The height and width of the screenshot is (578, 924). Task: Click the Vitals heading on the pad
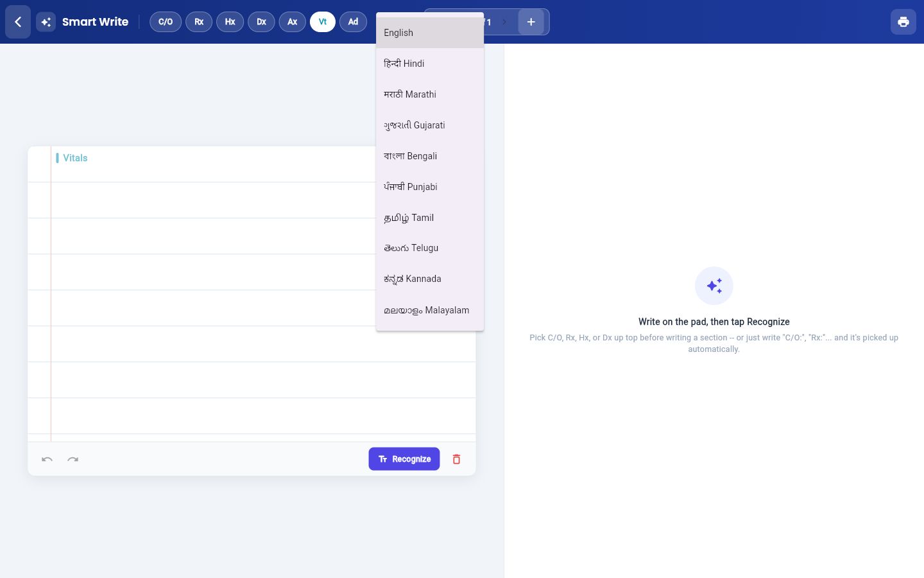click(75, 158)
